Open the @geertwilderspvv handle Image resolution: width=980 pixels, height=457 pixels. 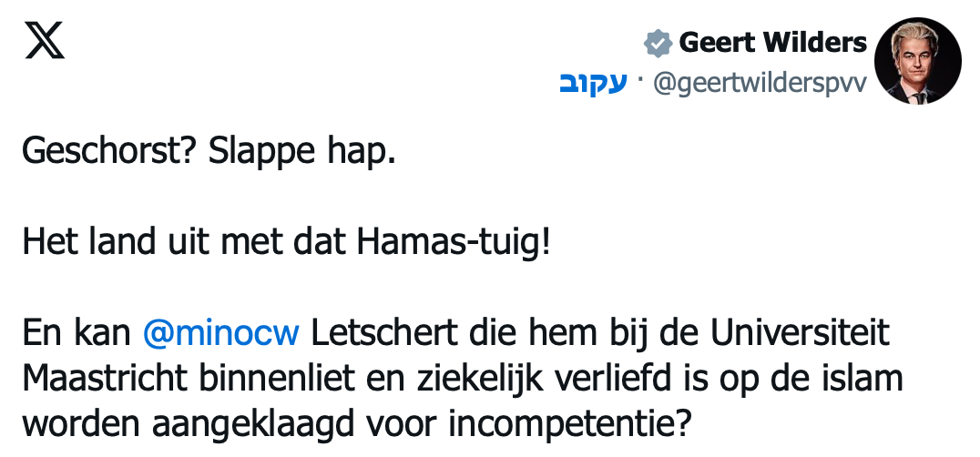(760, 84)
